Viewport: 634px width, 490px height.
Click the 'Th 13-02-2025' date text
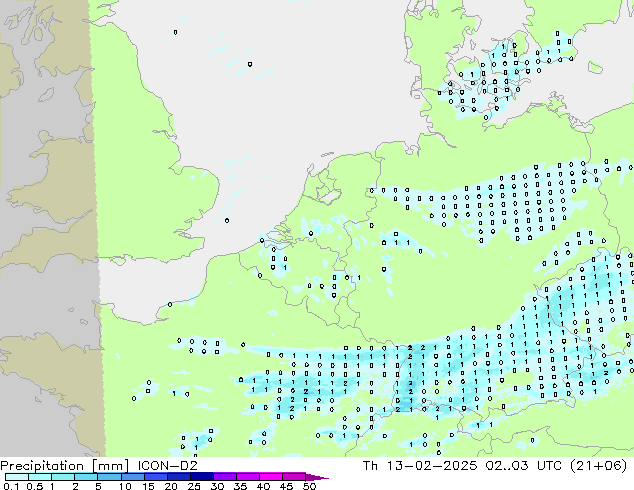click(x=420, y=465)
